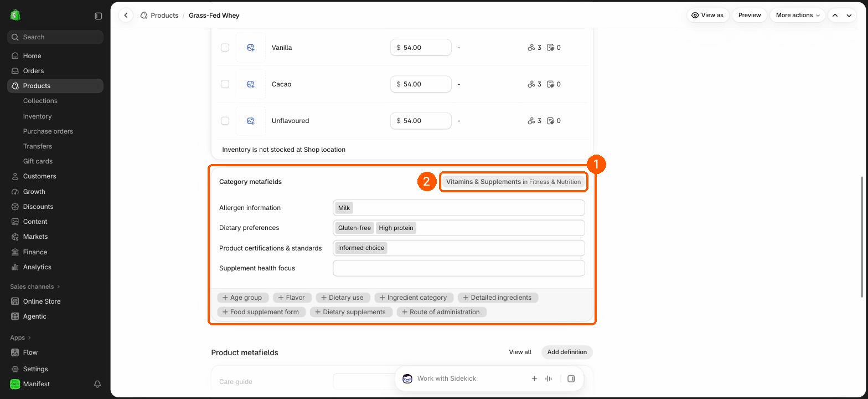
Task: Open Inventory under Products
Action: [37, 116]
